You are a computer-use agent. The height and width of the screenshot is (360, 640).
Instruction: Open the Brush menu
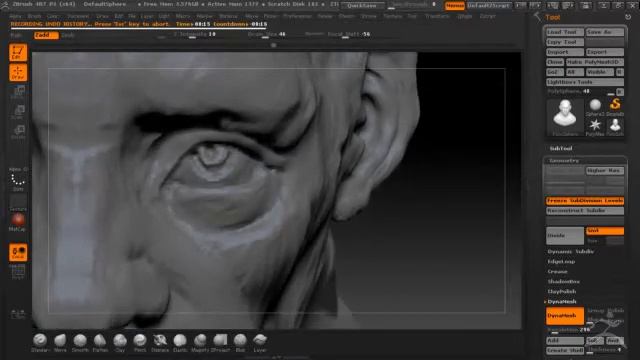[x=34, y=16]
